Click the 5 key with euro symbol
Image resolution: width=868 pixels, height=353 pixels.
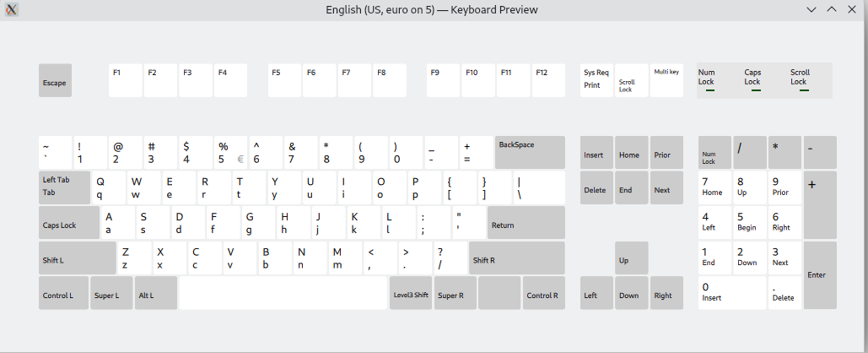pos(229,153)
